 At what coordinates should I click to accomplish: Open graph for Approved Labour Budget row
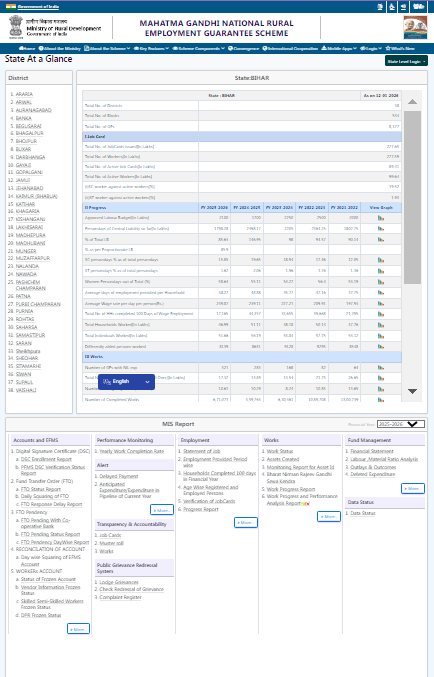[381, 218]
